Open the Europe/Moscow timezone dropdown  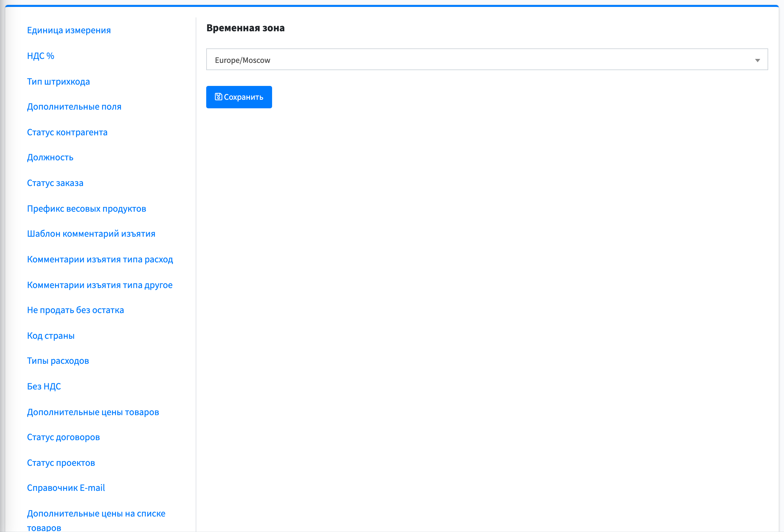click(x=487, y=59)
